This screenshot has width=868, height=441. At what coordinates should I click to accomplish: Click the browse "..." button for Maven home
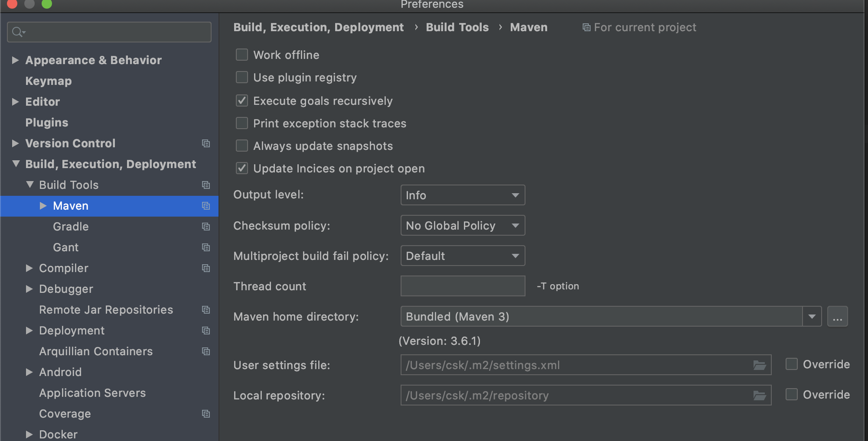point(837,317)
